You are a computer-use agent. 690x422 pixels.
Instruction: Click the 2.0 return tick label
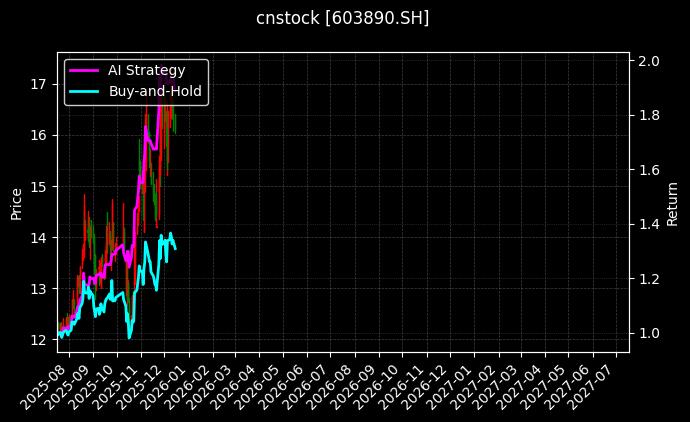click(x=648, y=61)
